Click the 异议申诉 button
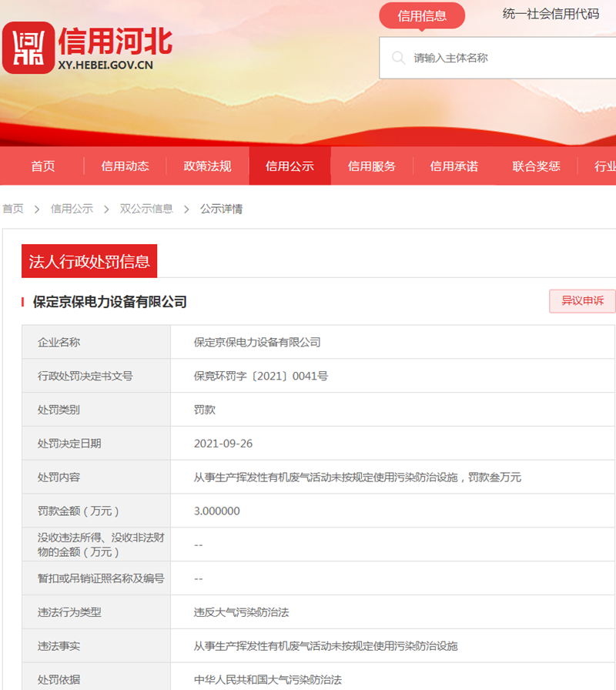This screenshot has height=690, width=616. pos(583,301)
